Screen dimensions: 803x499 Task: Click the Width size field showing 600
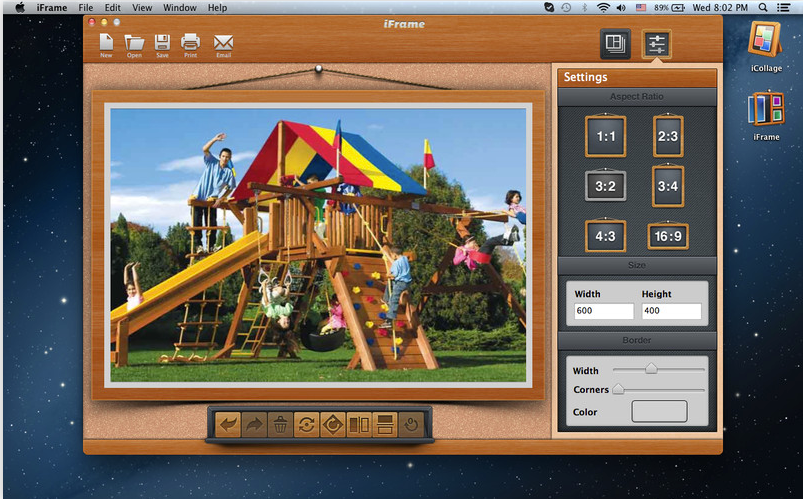pos(603,310)
